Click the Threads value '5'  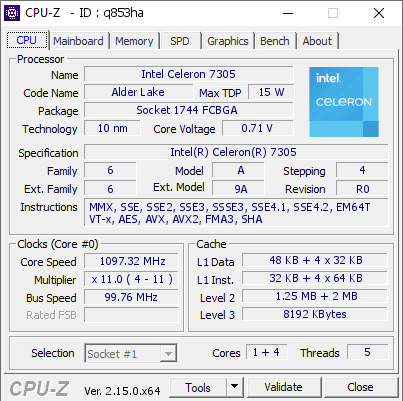point(368,352)
